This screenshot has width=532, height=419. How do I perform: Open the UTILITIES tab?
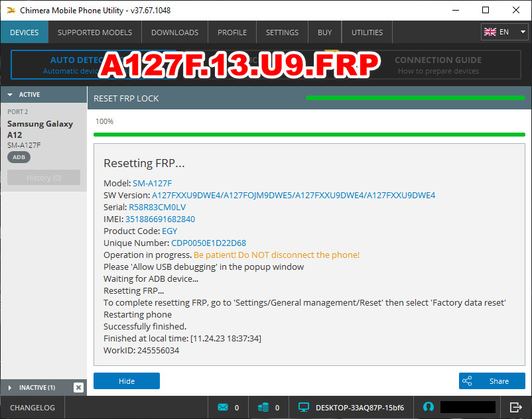366,31
